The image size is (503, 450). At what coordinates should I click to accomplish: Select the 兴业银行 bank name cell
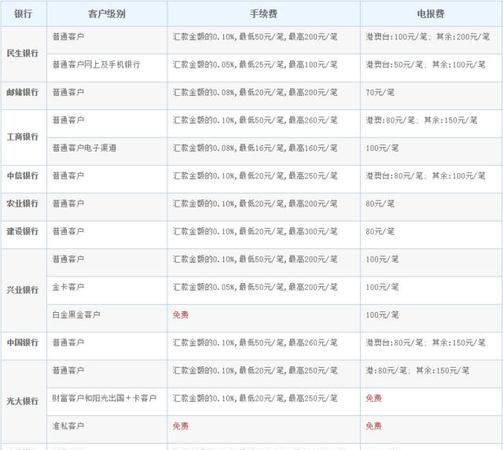pos(23,290)
